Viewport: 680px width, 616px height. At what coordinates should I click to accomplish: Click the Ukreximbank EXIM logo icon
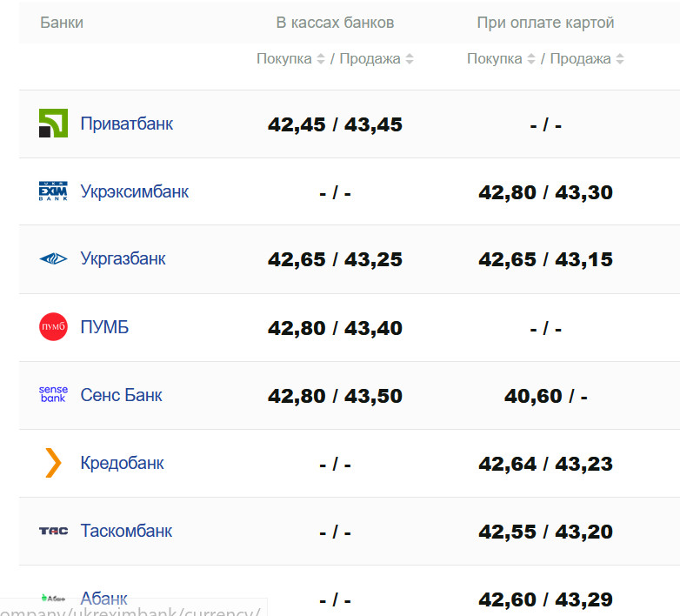[53, 191]
